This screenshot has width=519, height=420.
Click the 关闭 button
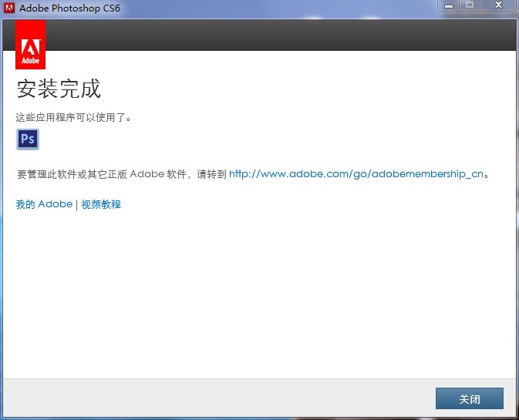click(470, 398)
